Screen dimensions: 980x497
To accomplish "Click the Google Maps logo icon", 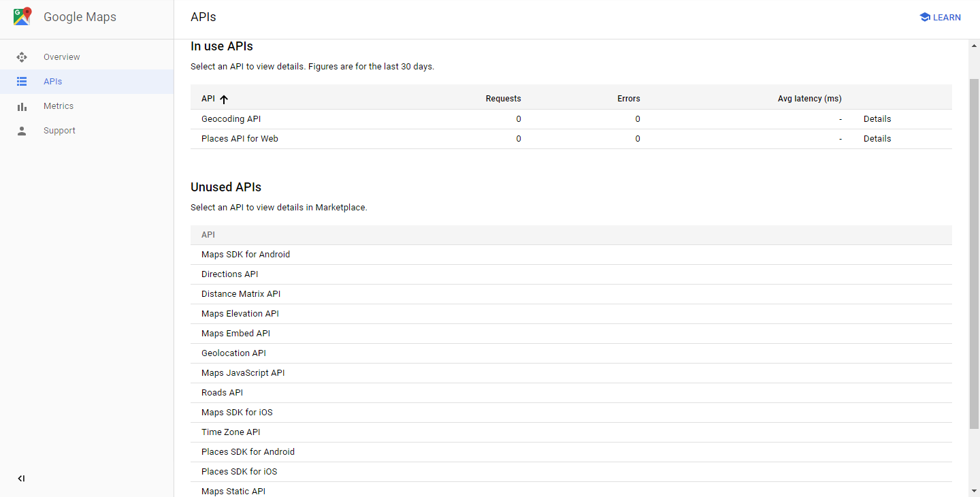I will (22, 17).
